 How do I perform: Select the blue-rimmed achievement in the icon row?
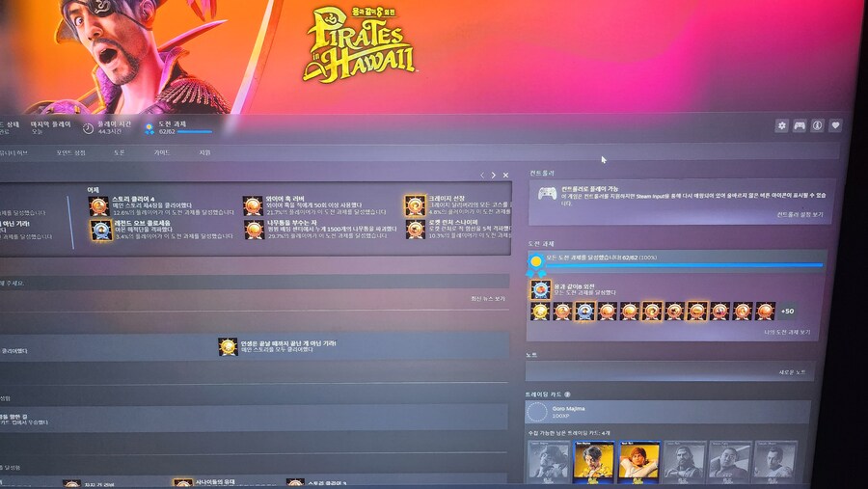click(x=584, y=312)
